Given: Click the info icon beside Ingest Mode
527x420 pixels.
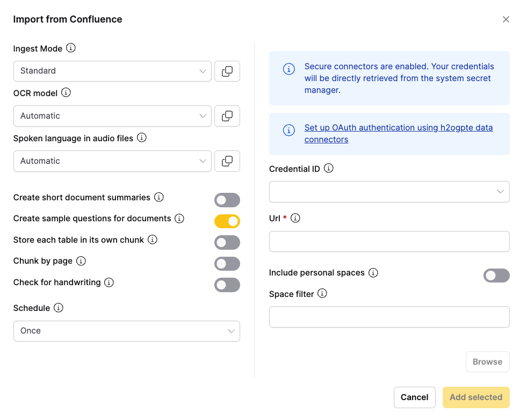Looking at the screenshot, I should tap(70, 48).
